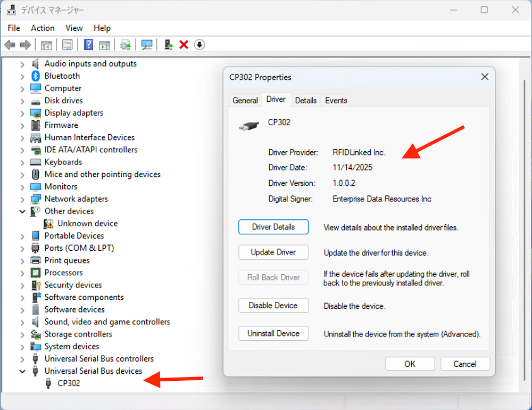Click the down-arrow disable device toolbar icon
The width and height of the screenshot is (532, 410).
click(199, 45)
